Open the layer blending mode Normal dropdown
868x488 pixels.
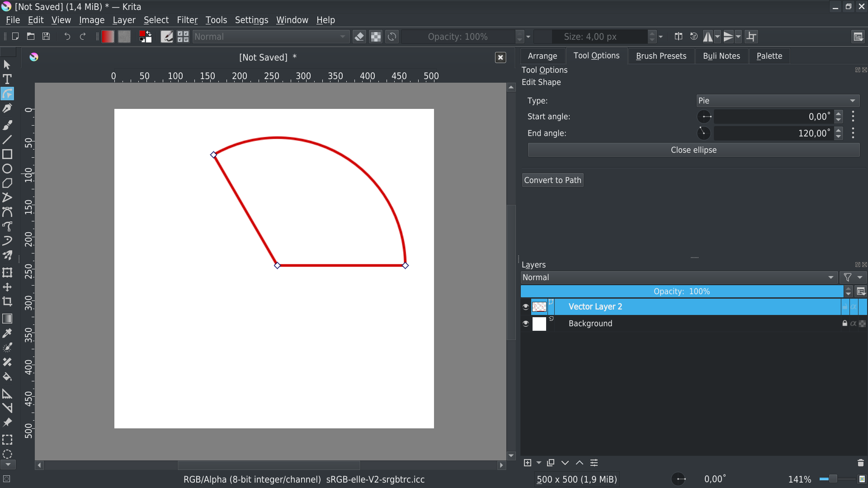(678, 277)
